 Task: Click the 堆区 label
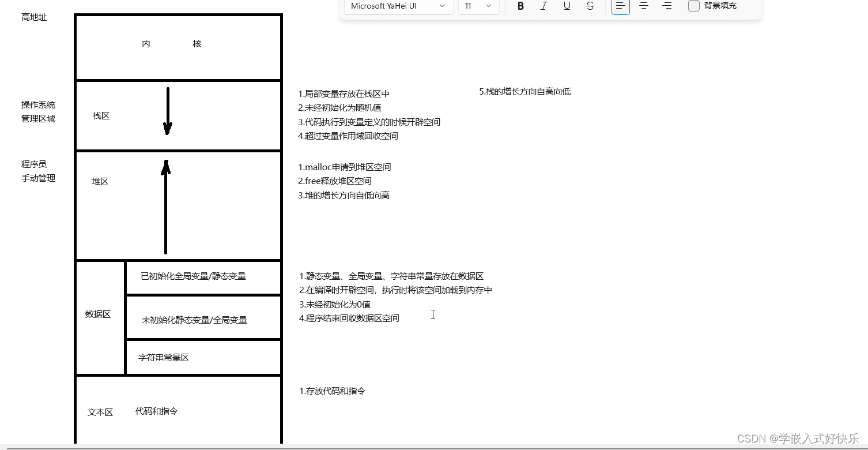coord(100,182)
